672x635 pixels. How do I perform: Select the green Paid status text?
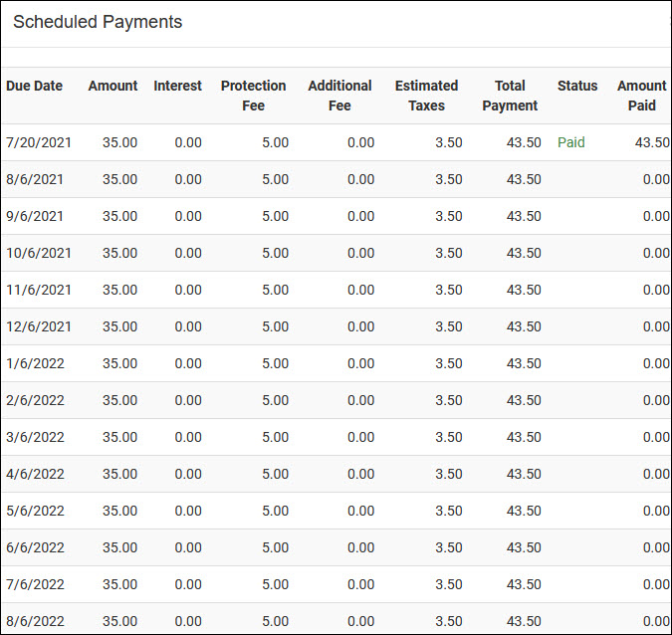(x=571, y=142)
